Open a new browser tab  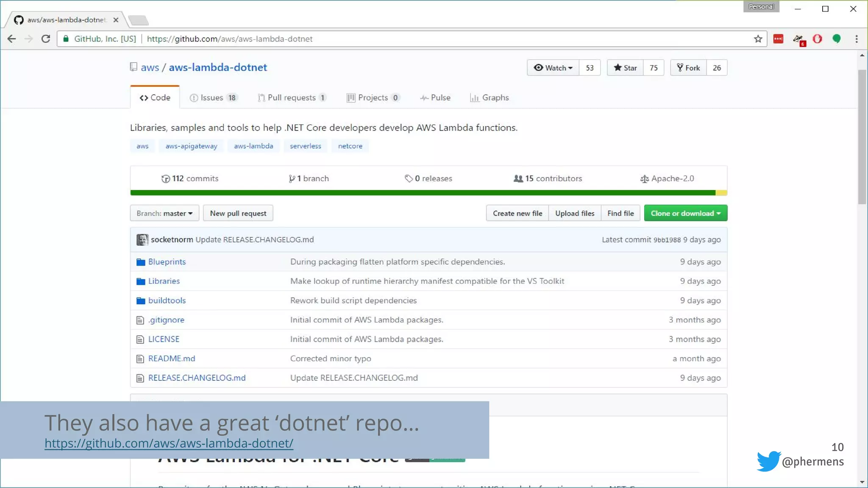(138, 20)
